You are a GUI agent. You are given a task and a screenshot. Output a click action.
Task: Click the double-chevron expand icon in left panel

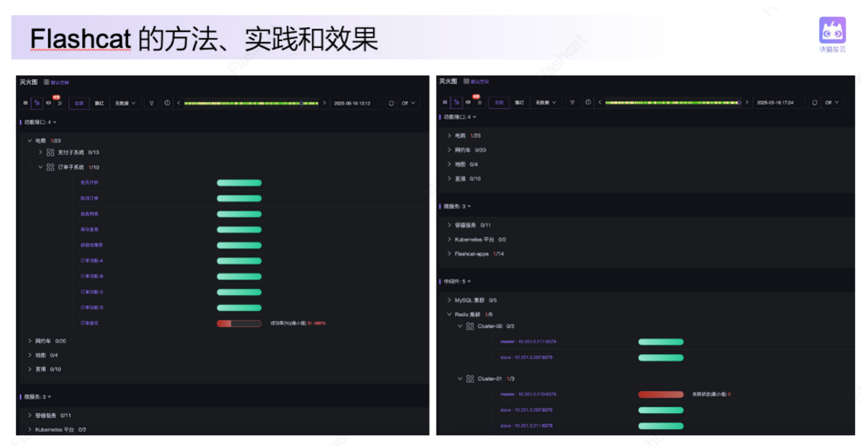(x=60, y=103)
